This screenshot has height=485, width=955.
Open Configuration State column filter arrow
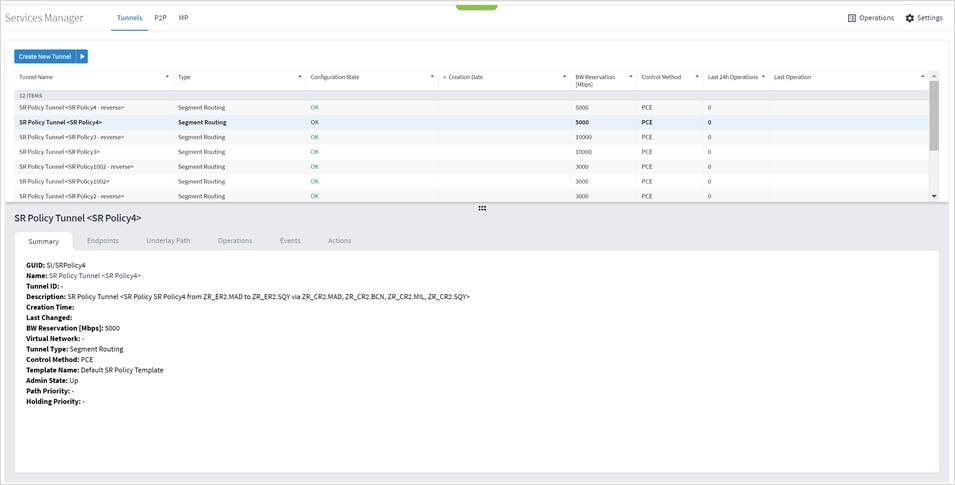(432, 77)
